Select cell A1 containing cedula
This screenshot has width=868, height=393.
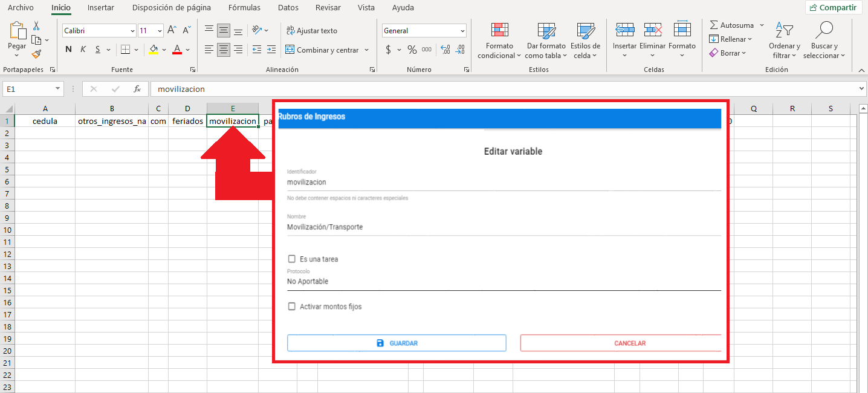[45, 121]
